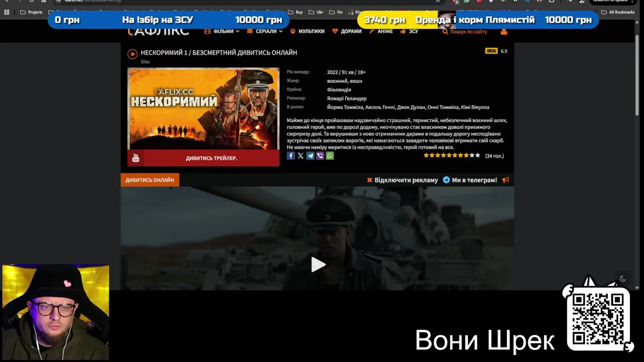This screenshot has height=362, width=644.
Task: Click the director name 'Ялмарі Геландер'
Action: 347,99
